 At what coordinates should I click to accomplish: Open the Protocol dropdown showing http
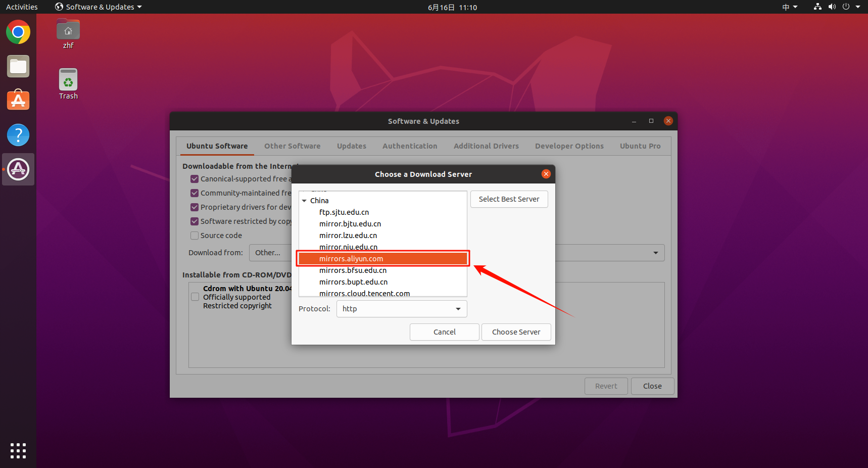coord(402,309)
